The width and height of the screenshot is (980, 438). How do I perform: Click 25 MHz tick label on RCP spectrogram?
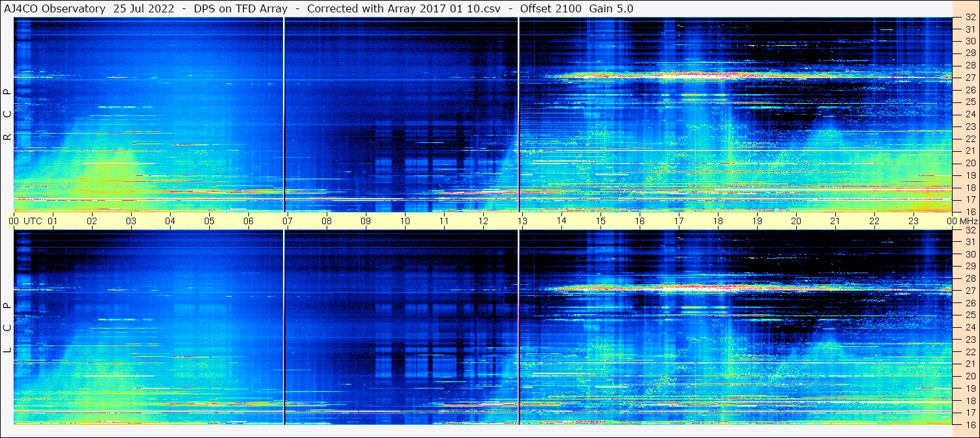(970, 102)
